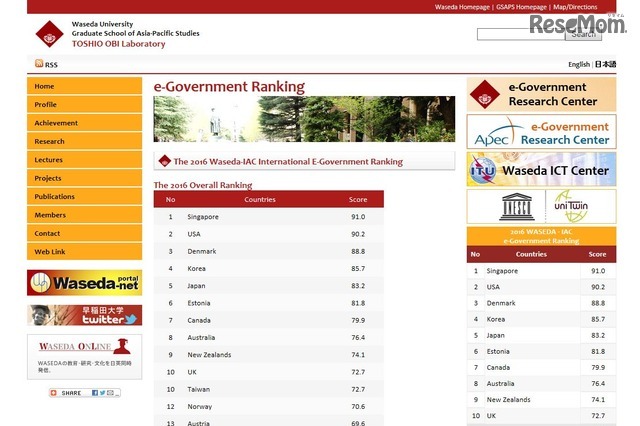This screenshot has height=426, width=640.
Task: Open Publications in the sidebar
Action: click(x=84, y=196)
